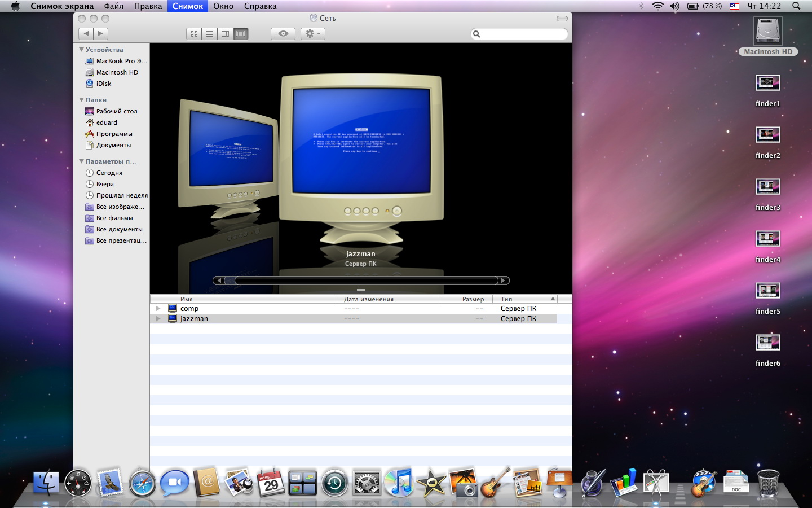Open the Правка menu
Image resolution: width=812 pixels, height=508 pixels.
click(148, 6)
